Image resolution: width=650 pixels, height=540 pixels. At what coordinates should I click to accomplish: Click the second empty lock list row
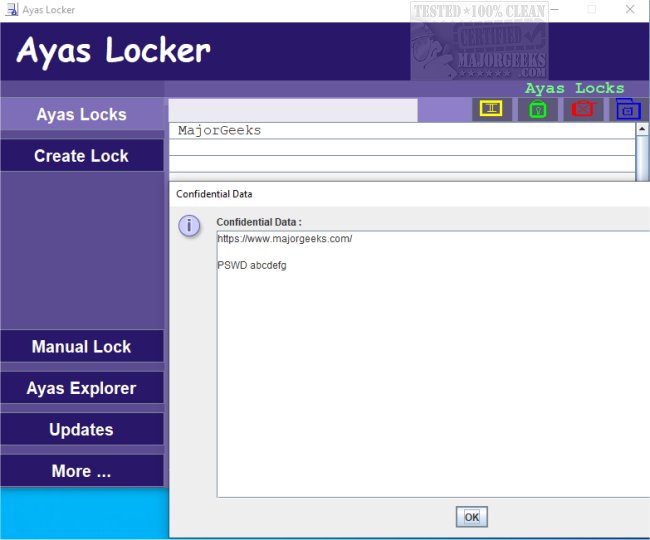[x=402, y=164]
